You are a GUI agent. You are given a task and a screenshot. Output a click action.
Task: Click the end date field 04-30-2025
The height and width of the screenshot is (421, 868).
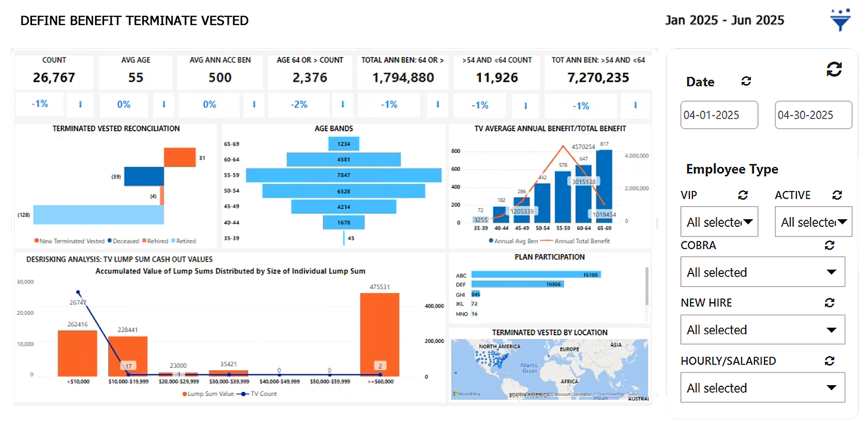tap(813, 115)
